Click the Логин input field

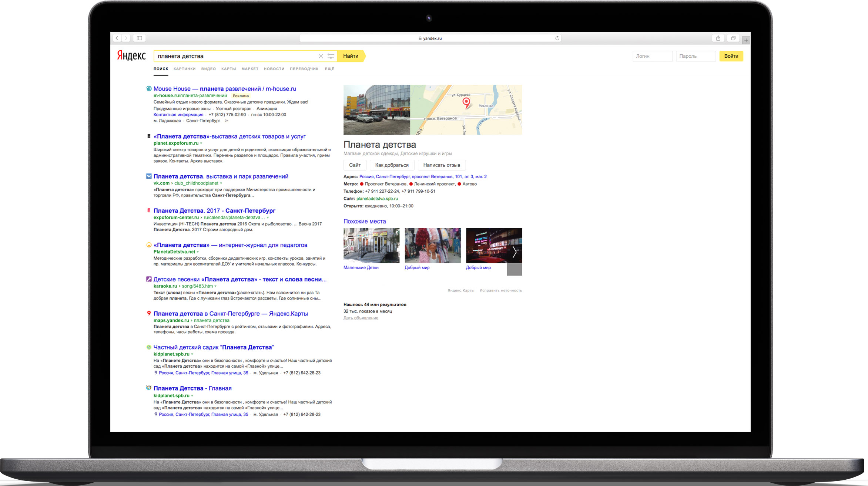pos(653,56)
